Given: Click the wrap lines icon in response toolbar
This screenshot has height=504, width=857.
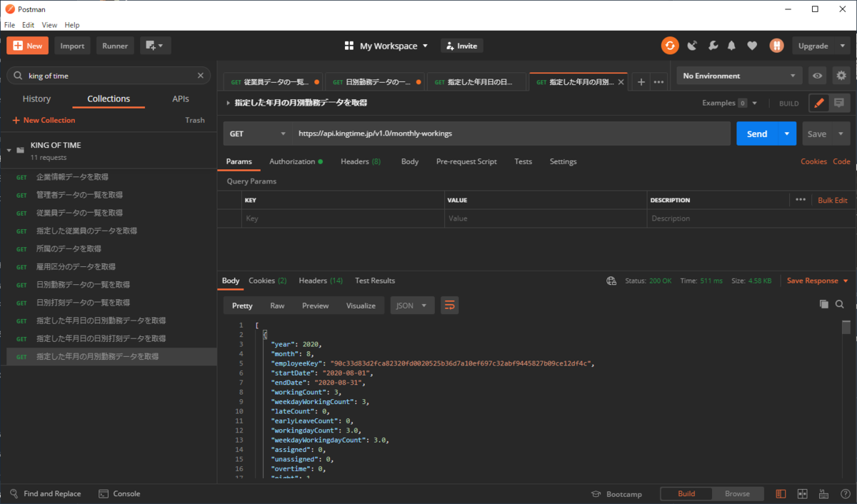Looking at the screenshot, I should click(449, 306).
